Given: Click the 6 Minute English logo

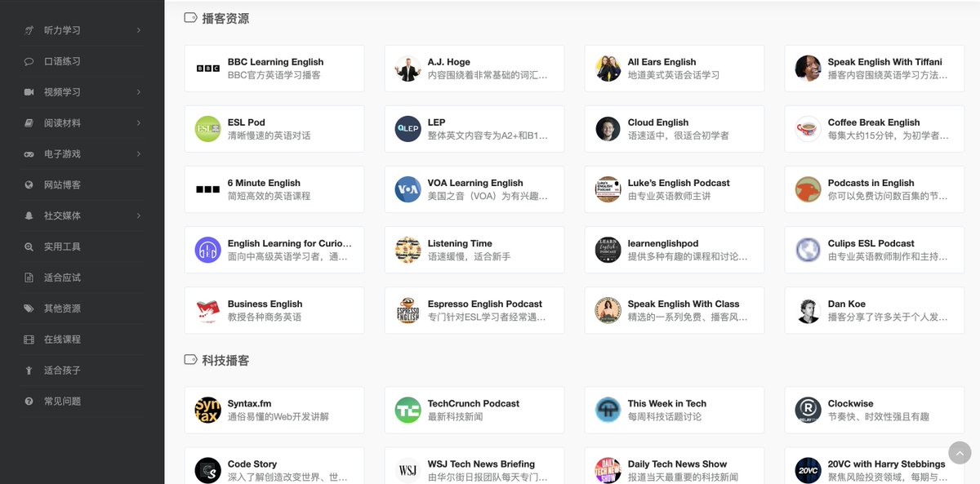Looking at the screenshot, I should 208,189.
